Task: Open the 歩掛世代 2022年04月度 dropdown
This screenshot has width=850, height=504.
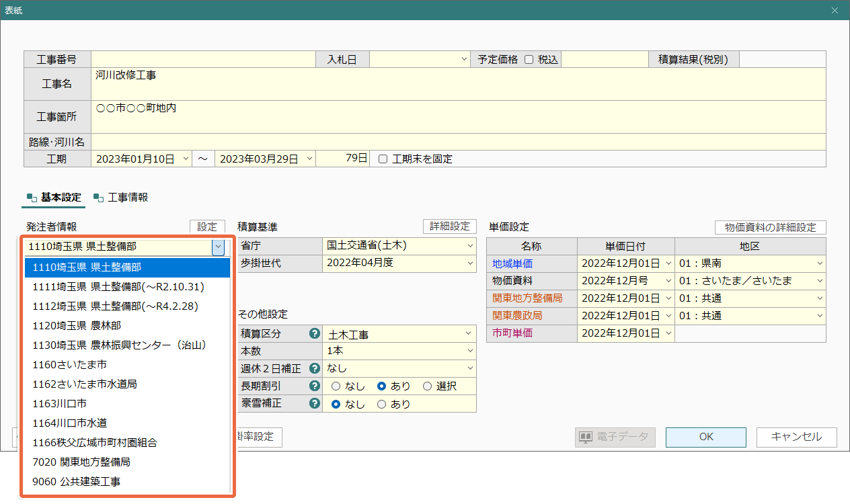Action: (x=469, y=263)
